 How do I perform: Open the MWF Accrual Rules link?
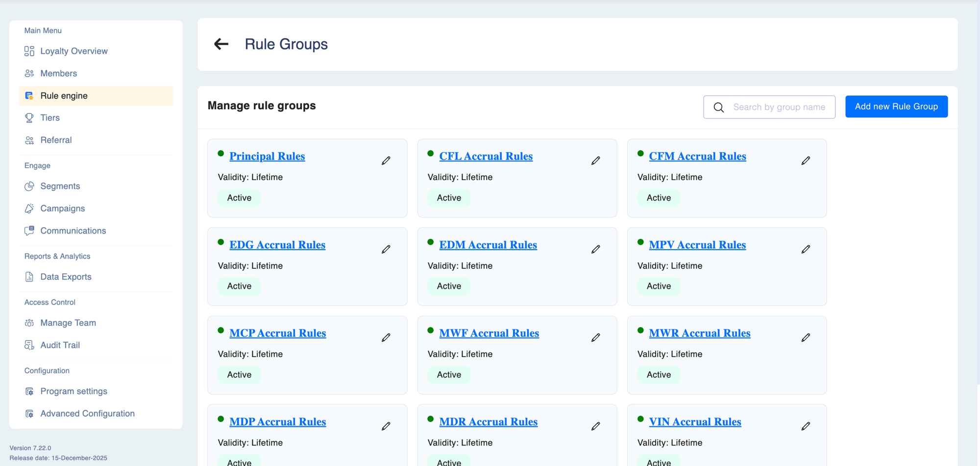pos(489,333)
